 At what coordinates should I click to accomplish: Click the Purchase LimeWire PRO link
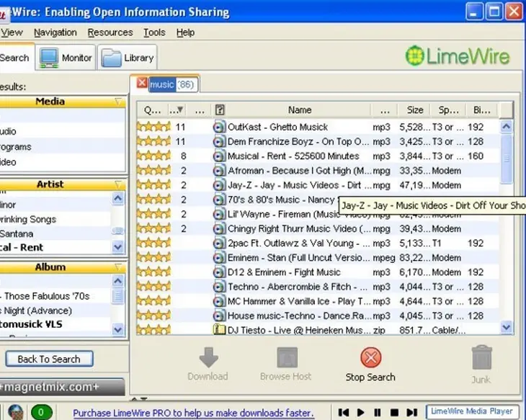[x=193, y=413]
